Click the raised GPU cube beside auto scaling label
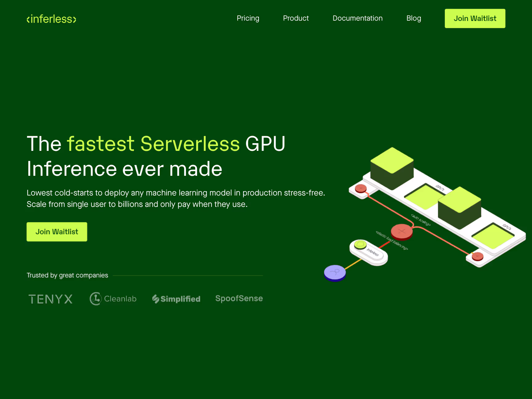The height and width of the screenshot is (399, 532). point(459,207)
